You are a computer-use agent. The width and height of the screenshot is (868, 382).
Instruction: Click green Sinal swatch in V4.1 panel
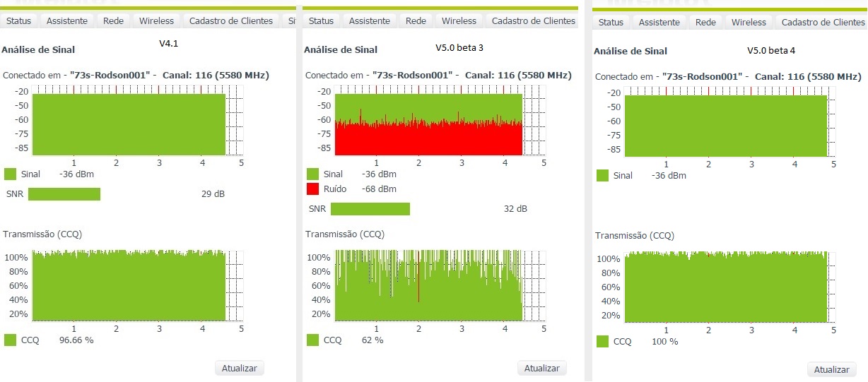tap(11, 174)
